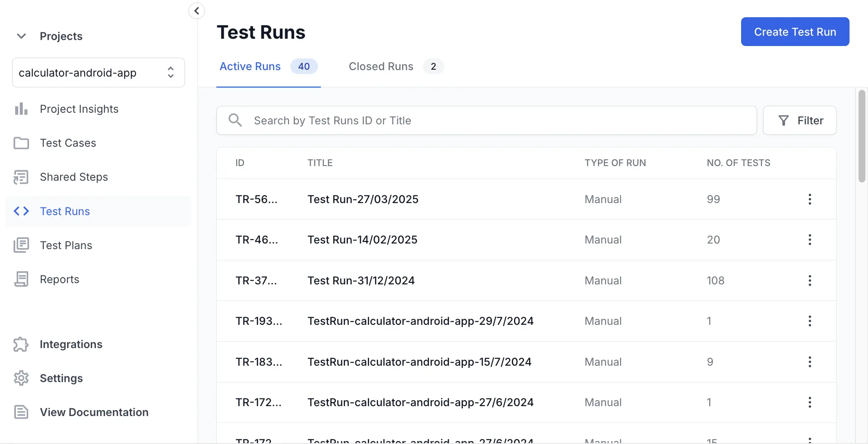The width and height of the screenshot is (868, 444).
Task: Open Settings gear icon
Action: (21, 378)
